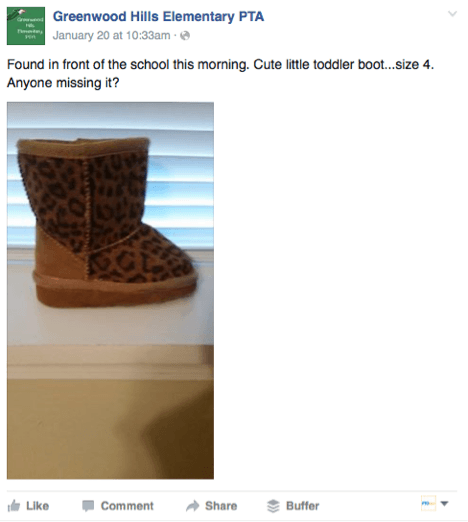Image resolution: width=468 pixels, height=522 pixels.
Task: Open the green Greenwood Hills PTA profile picture
Action: [x=26, y=26]
